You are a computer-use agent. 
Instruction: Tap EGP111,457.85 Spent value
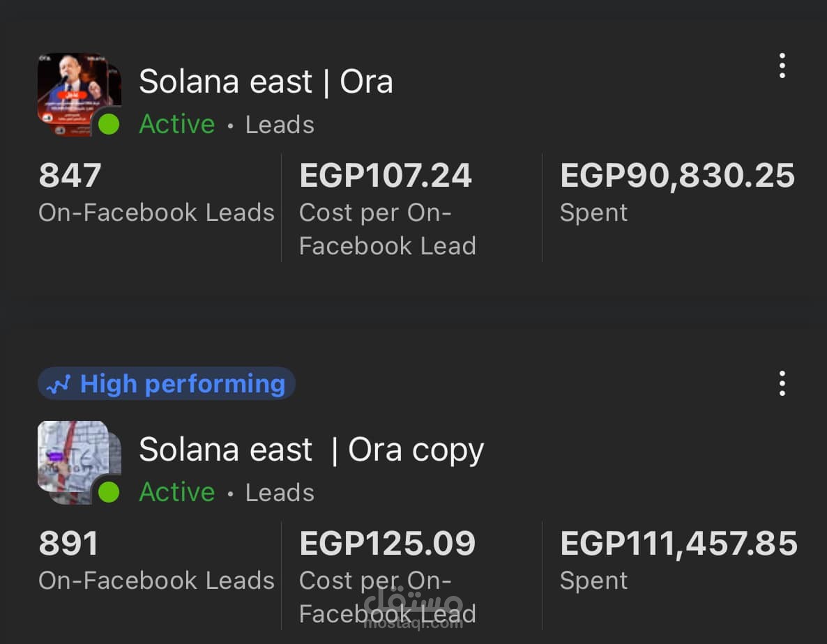point(678,544)
